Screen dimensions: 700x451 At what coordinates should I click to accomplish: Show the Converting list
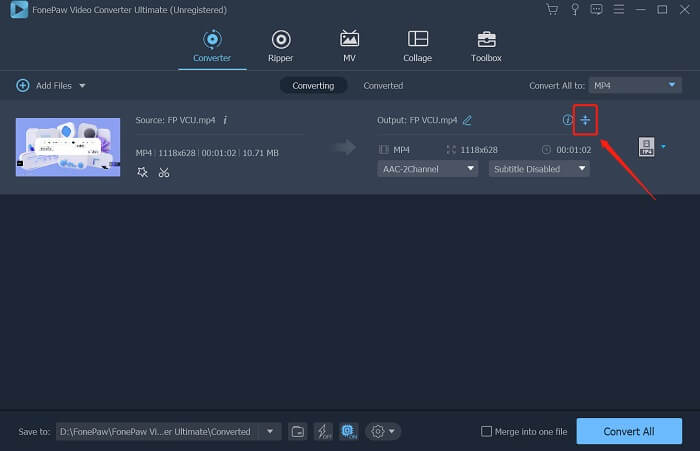[313, 85]
